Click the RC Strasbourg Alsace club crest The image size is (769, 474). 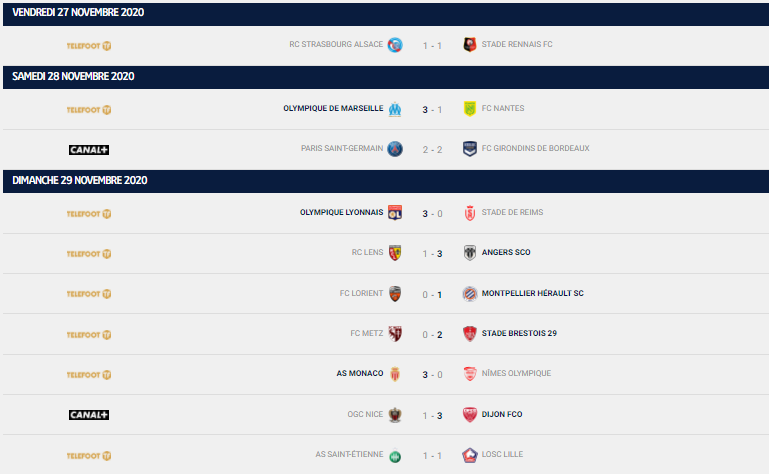(x=395, y=45)
